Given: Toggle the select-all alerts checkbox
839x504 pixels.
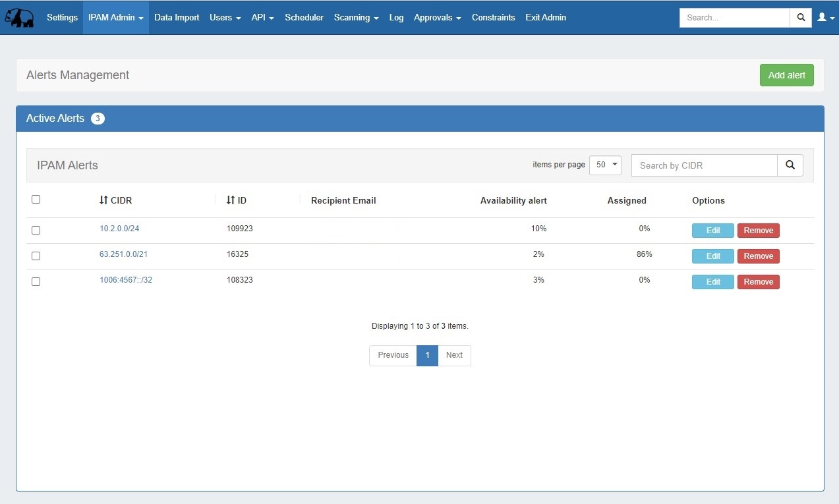Looking at the screenshot, I should pos(36,200).
